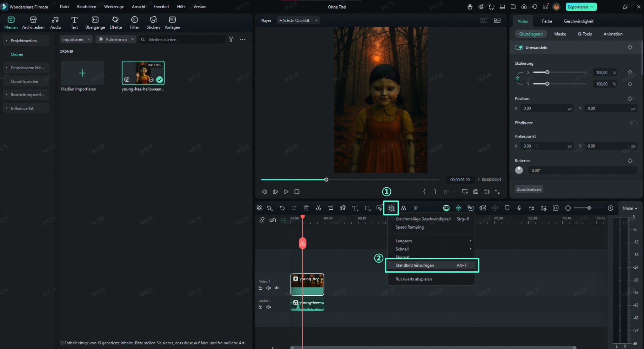Viewport: 644px width, 349px height.
Task: Toggle the Pfadkurve switch
Action: tap(633, 123)
